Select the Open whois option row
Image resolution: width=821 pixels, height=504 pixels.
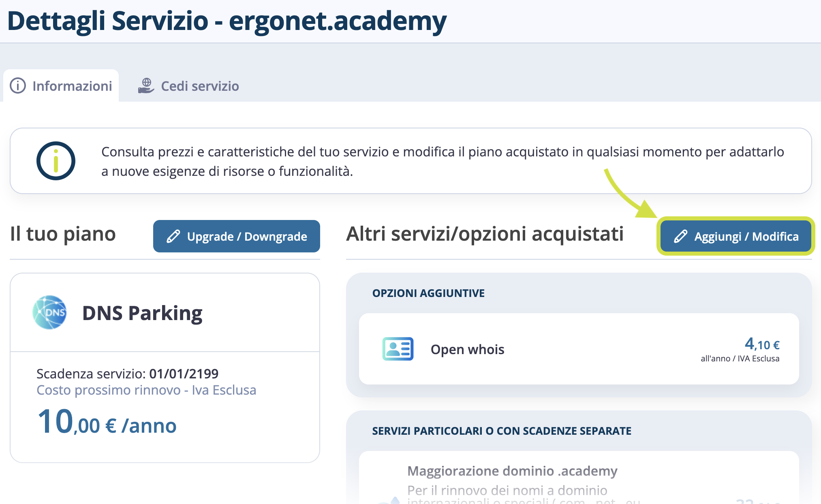579,349
